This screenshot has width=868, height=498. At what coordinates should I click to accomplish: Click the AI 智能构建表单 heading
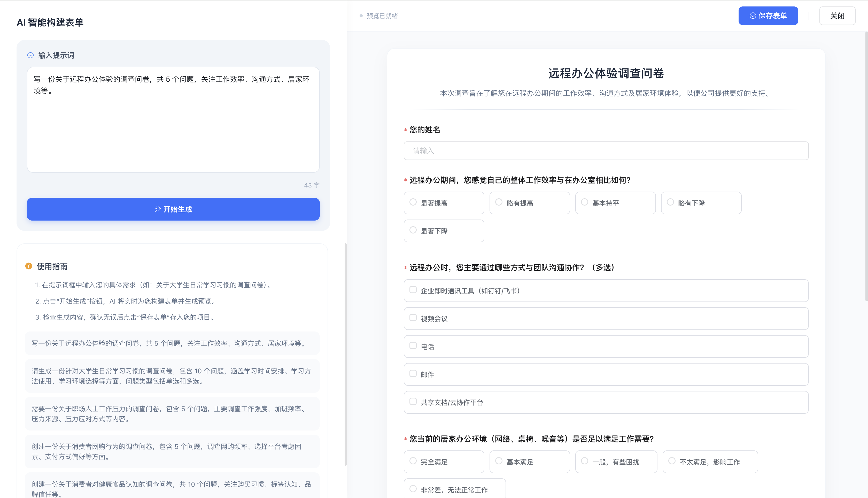click(50, 22)
